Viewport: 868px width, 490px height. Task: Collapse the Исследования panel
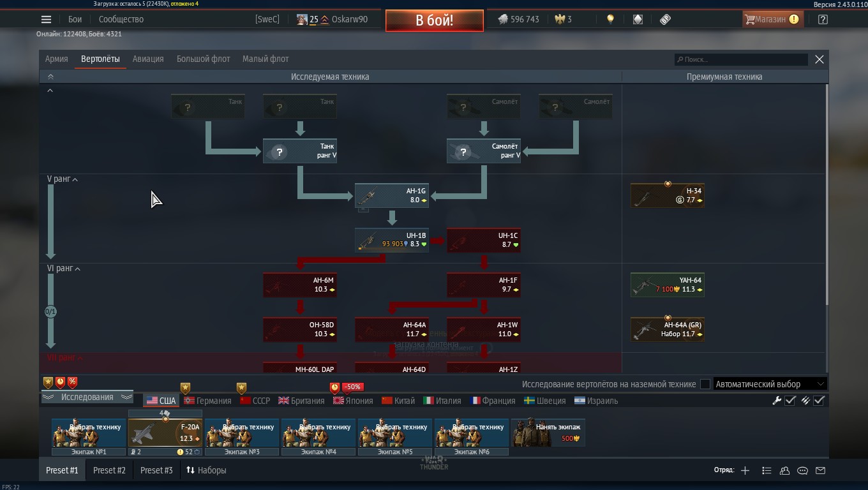click(87, 397)
